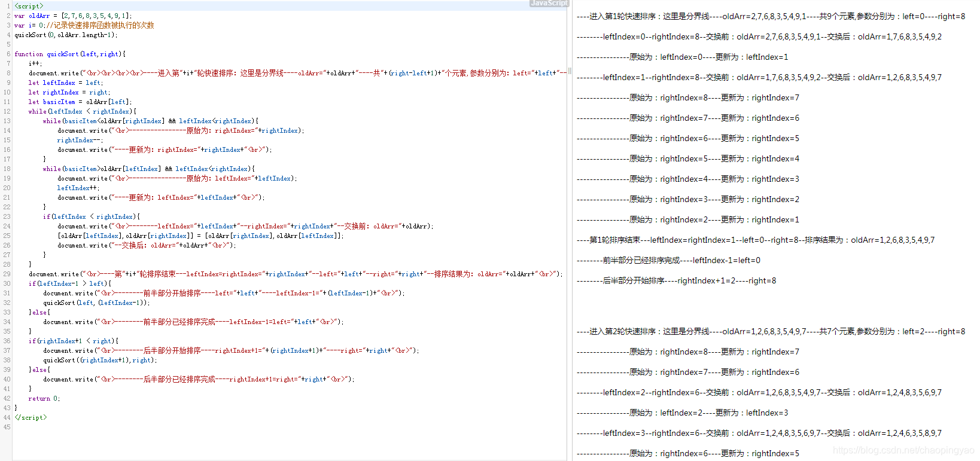Image resolution: width=980 pixels, height=461 pixels.
Task: Click the output line 交换后：oldArr=1,2,4,8,3,5,6,9,7
Action: click(759, 392)
